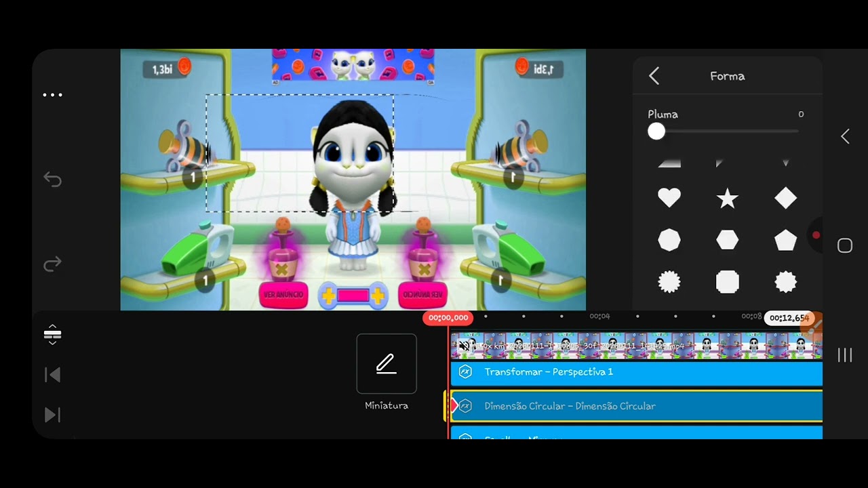
Task: Click the Pluma feather slider handle
Action: tap(656, 131)
